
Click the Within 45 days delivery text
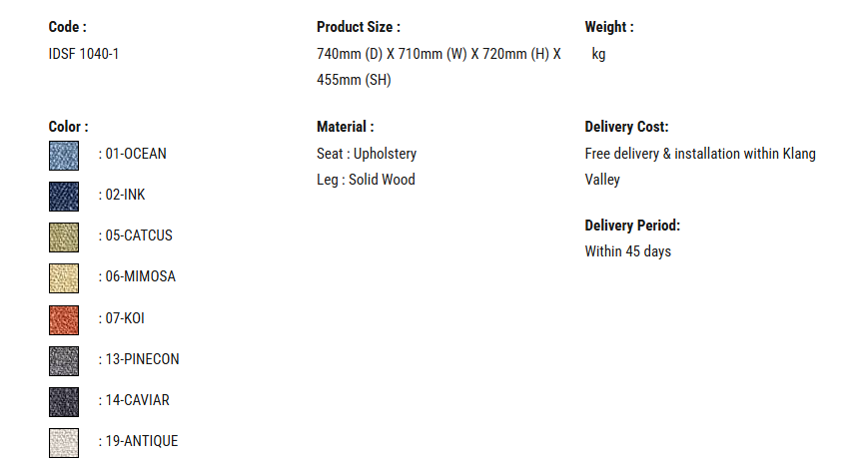point(627,251)
